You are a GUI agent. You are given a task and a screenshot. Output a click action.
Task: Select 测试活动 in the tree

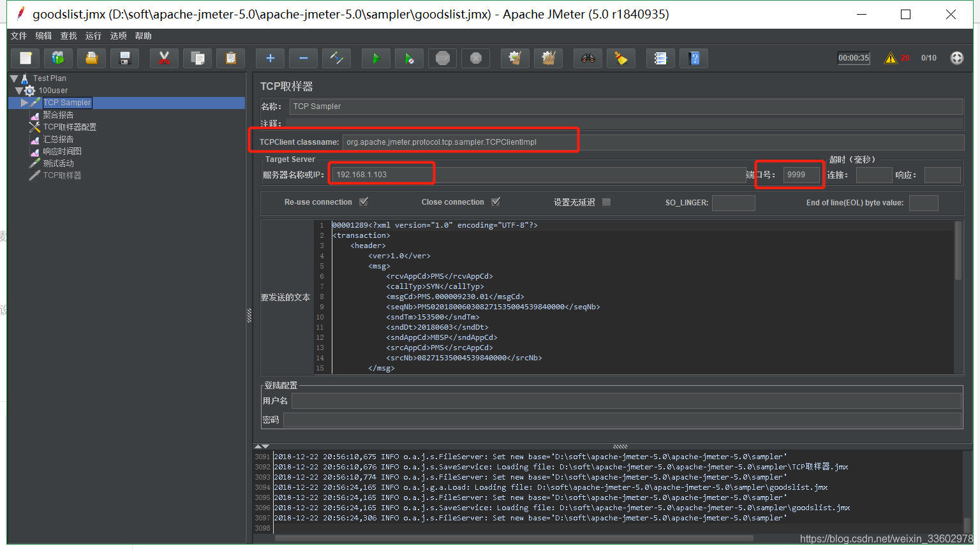coord(58,163)
